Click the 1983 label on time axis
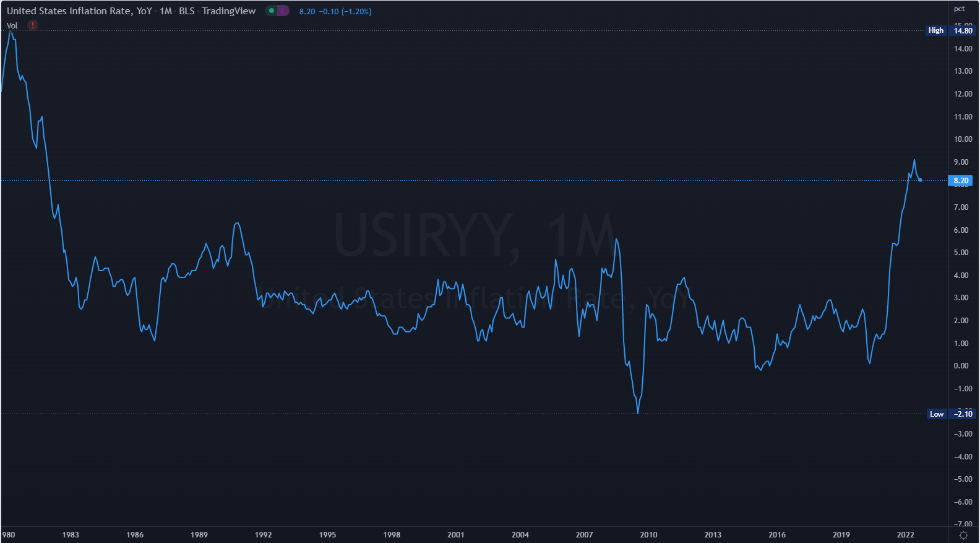 [71, 535]
